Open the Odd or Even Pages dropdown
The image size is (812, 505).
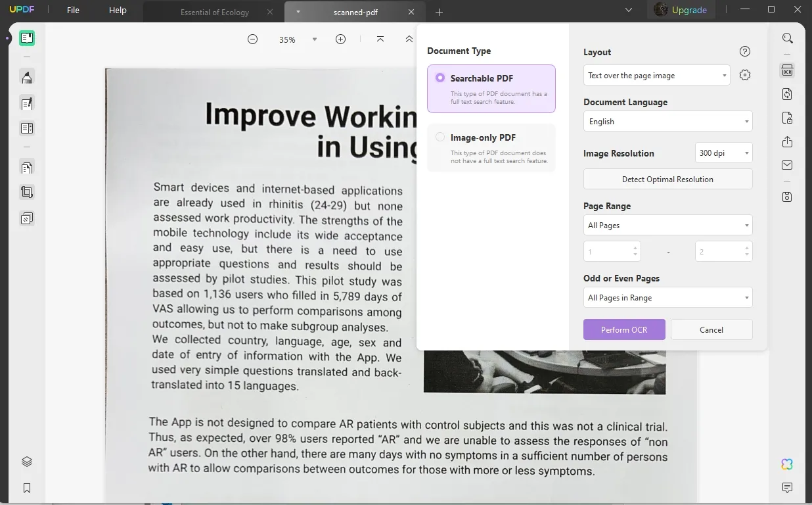[667, 297]
